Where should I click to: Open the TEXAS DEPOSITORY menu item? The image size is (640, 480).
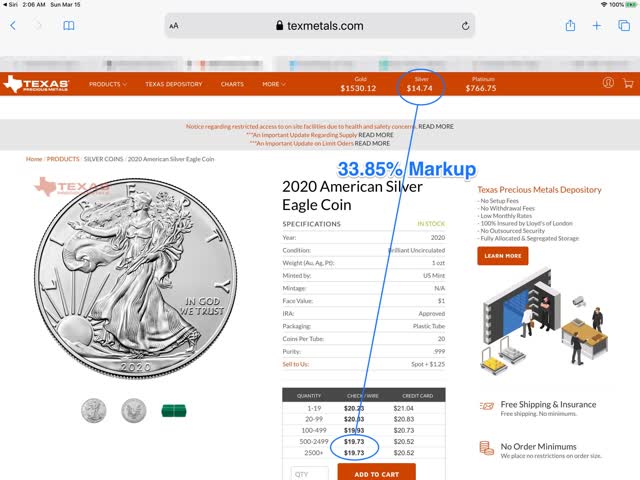(x=173, y=84)
